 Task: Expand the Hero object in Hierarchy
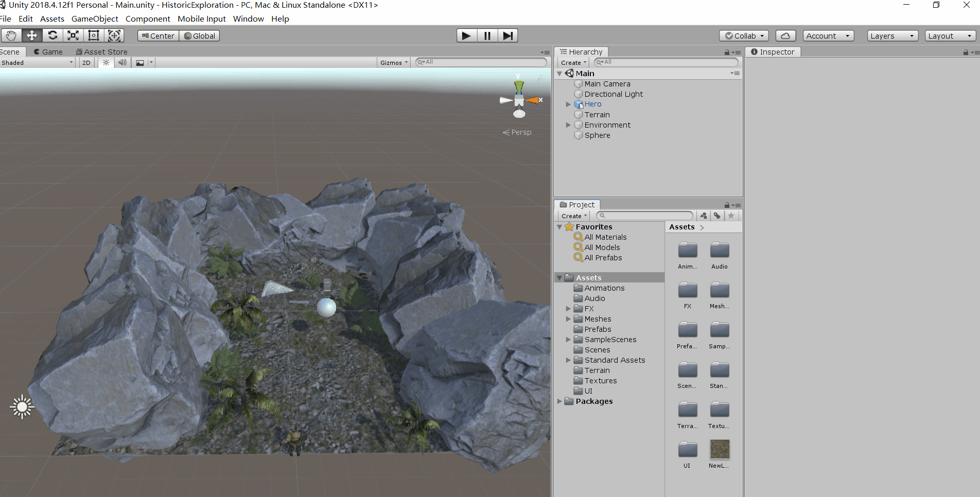[x=568, y=104]
